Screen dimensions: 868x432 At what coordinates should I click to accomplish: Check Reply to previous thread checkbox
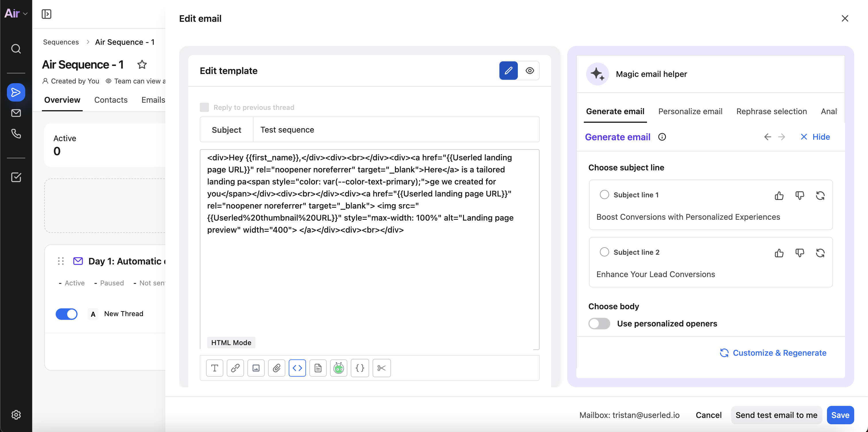pyautogui.click(x=204, y=107)
